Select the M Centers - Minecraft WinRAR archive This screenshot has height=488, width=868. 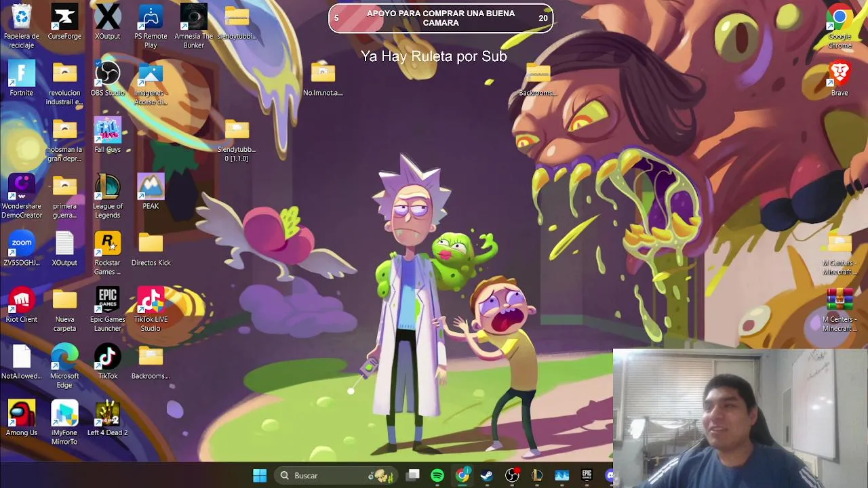(x=840, y=310)
